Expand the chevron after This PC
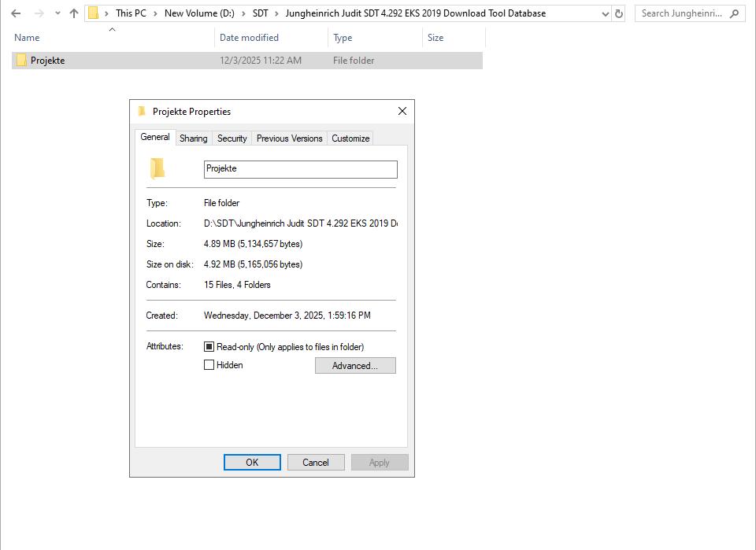The width and height of the screenshot is (756, 550). tap(155, 13)
